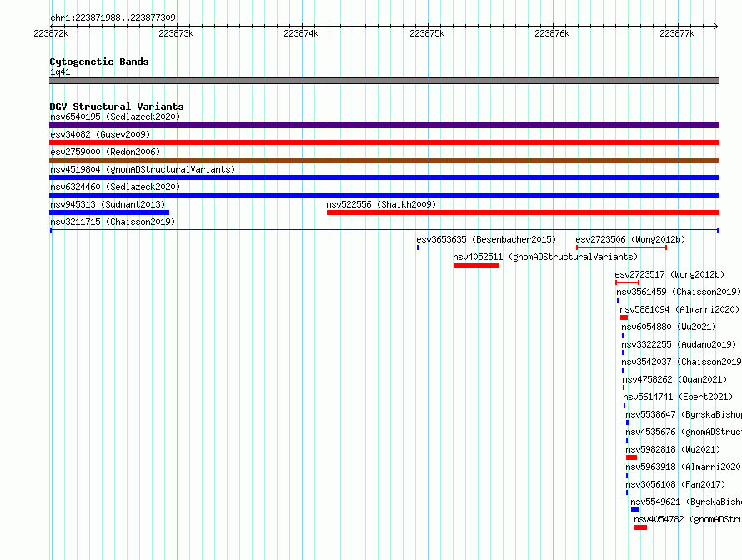Open variant esv2759000 (Redon2006) label

coord(105,152)
